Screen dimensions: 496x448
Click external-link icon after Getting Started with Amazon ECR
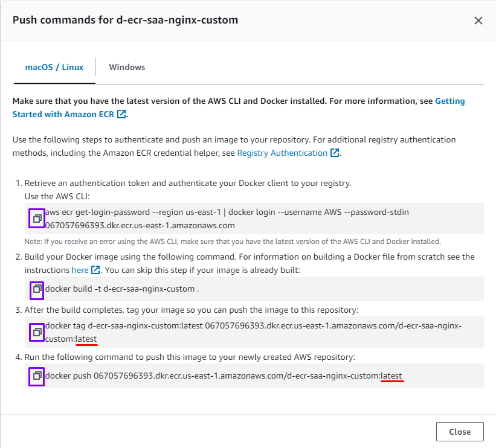(121, 114)
